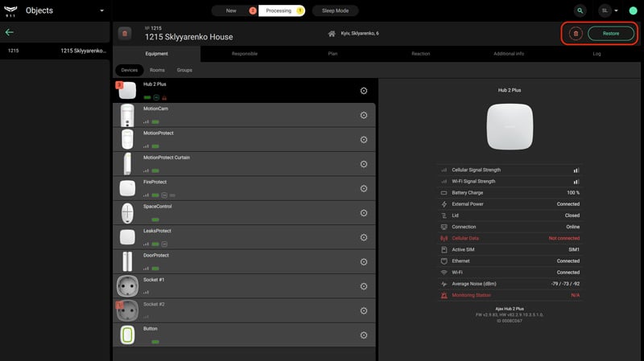Image resolution: width=644 pixels, height=361 pixels.
Task: Click the Ajax logo icon
Action: pyautogui.click(x=10, y=10)
